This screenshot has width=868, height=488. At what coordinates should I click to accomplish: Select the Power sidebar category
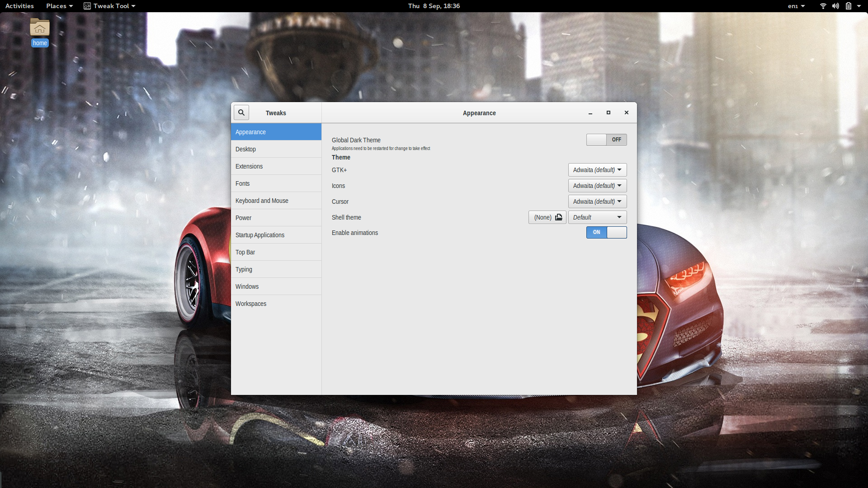tap(276, 218)
